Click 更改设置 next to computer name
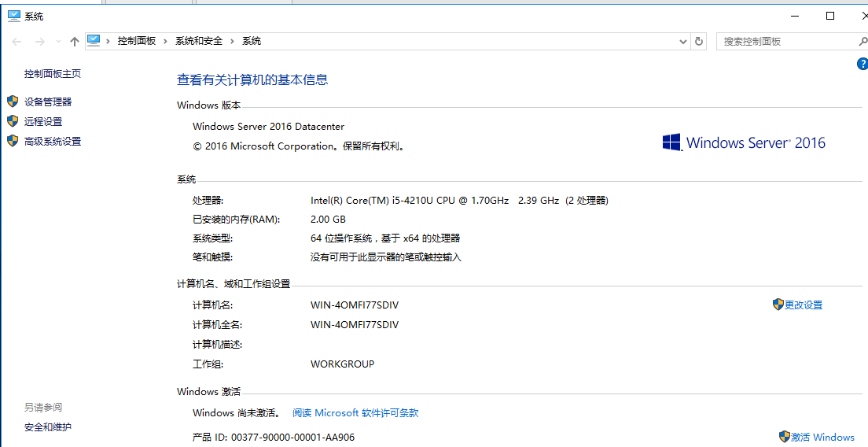 pos(804,305)
